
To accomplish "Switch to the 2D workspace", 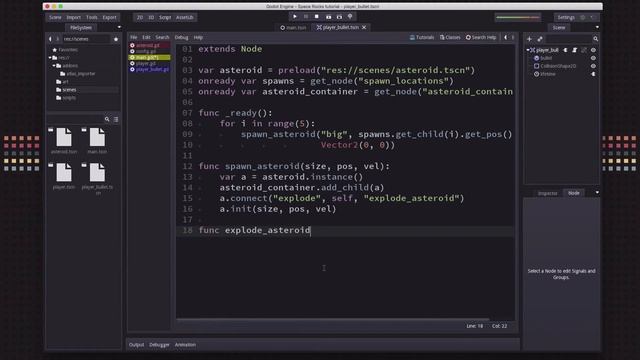I will (140, 17).
